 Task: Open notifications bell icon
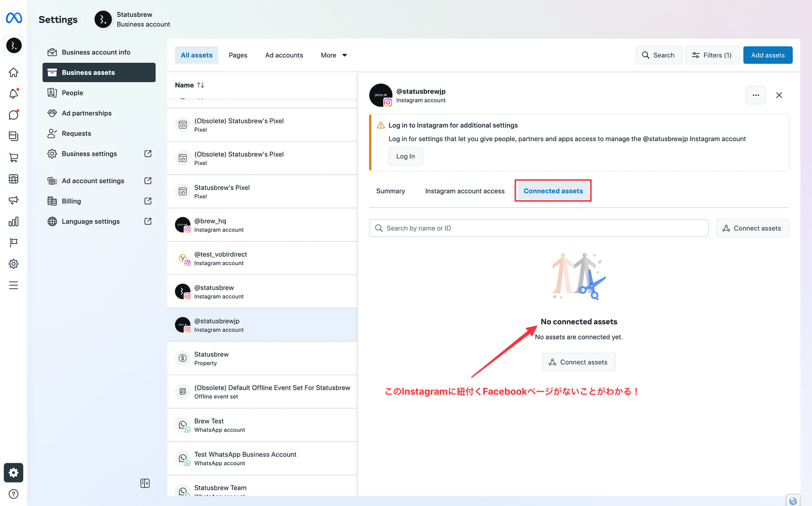tap(14, 94)
